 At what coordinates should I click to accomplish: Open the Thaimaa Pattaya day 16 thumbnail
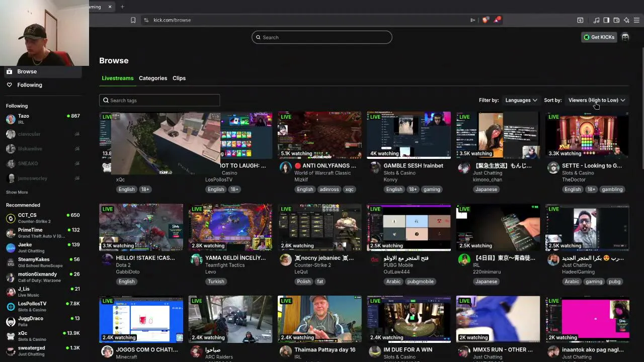[319, 319]
